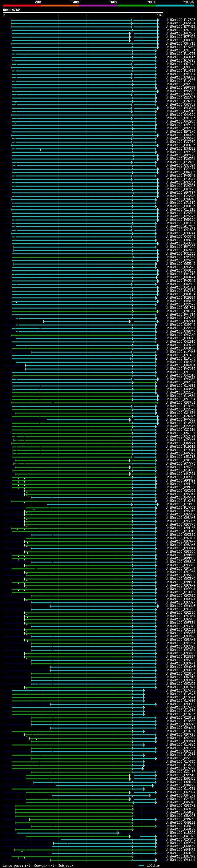The width and height of the screenshot is (197, 868).
Task: Open hit UniRef100_B7FMC2
Action: [x=180, y=37]
